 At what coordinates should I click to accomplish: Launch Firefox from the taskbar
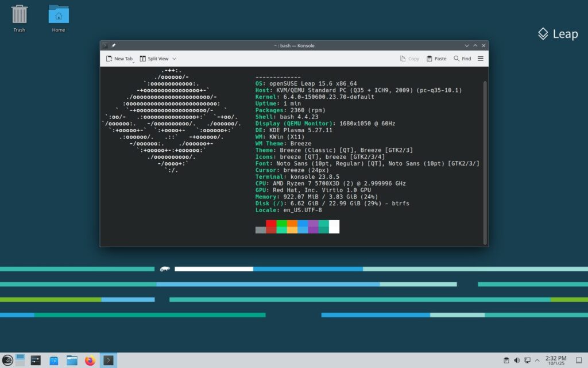click(89, 360)
